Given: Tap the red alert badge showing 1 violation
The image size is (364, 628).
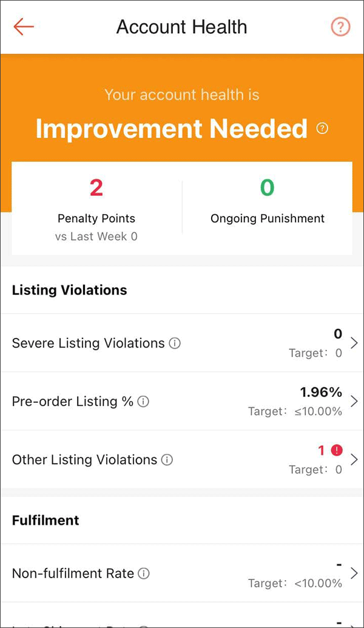Looking at the screenshot, I should pos(337,450).
